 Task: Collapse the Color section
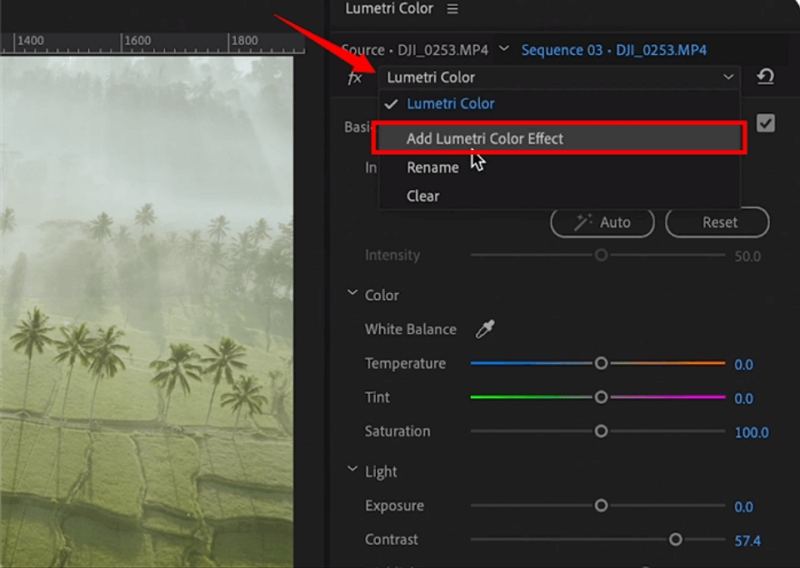click(352, 293)
